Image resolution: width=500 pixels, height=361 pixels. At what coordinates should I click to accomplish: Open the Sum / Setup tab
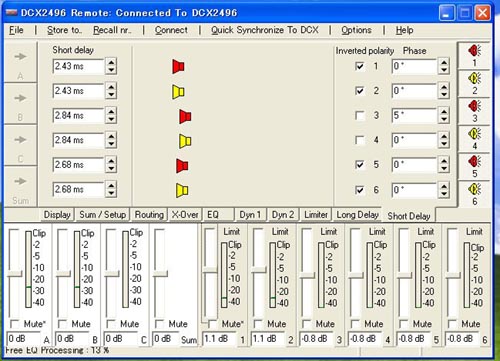103,215
